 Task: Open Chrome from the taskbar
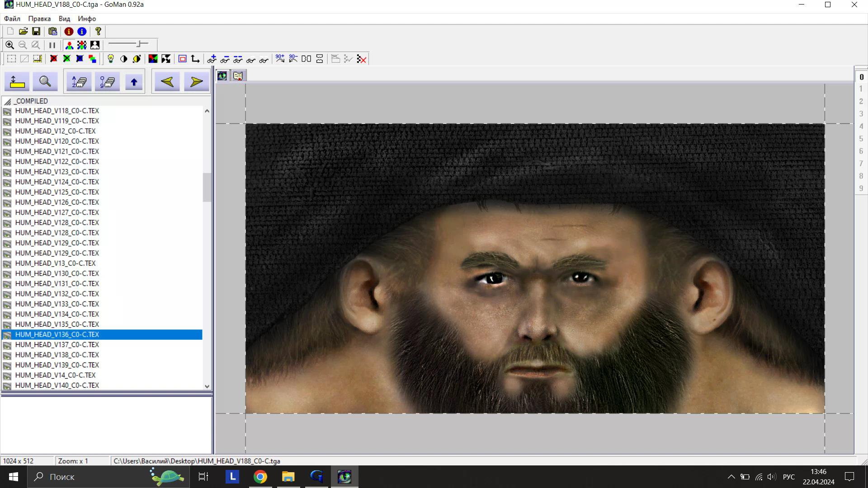(x=260, y=477)
